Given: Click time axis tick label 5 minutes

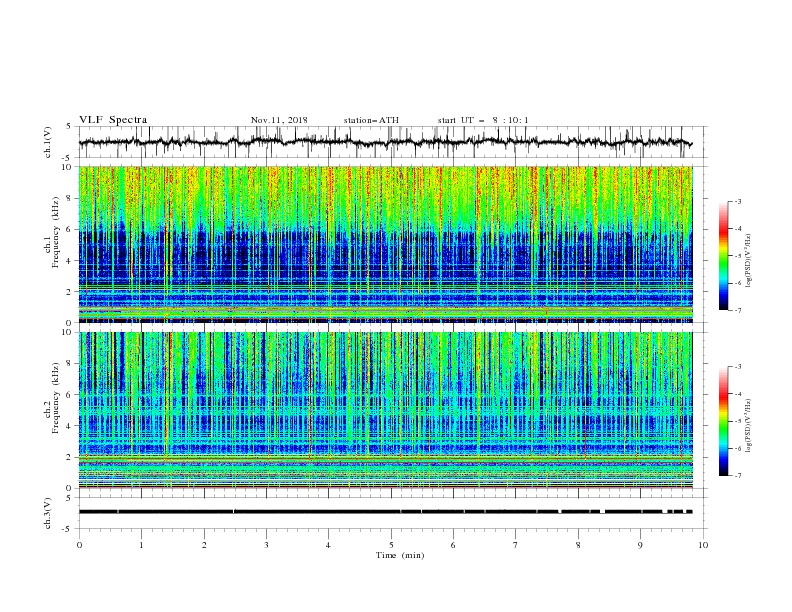Looking at the screenshot, I should click(x=391, y=545).
